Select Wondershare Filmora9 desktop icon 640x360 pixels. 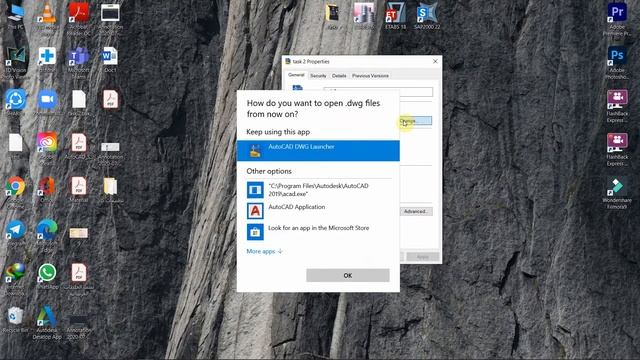(x=617, y=193)
